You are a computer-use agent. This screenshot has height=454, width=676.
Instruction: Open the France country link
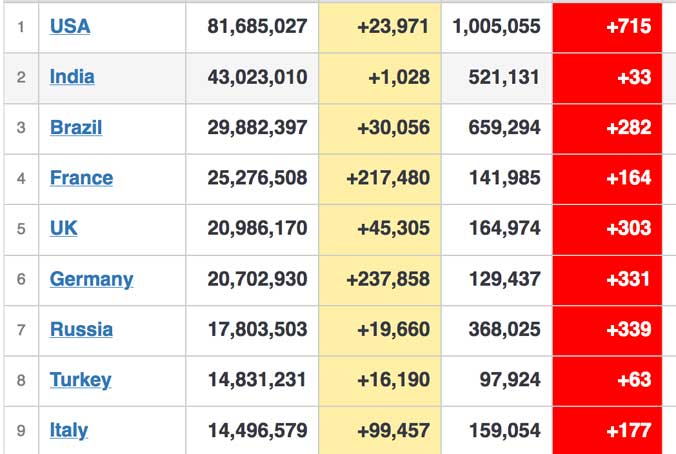[x=81, y=178]
